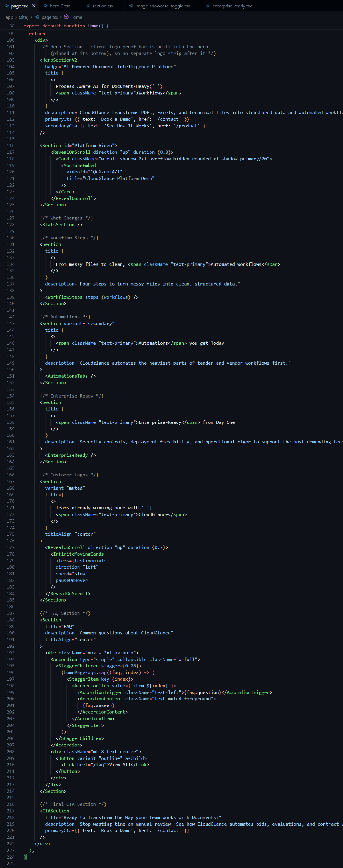343x868 pixels.
Task: Click the 'Ready to Transform the Way' title string
Action: [x=141, y=817]
